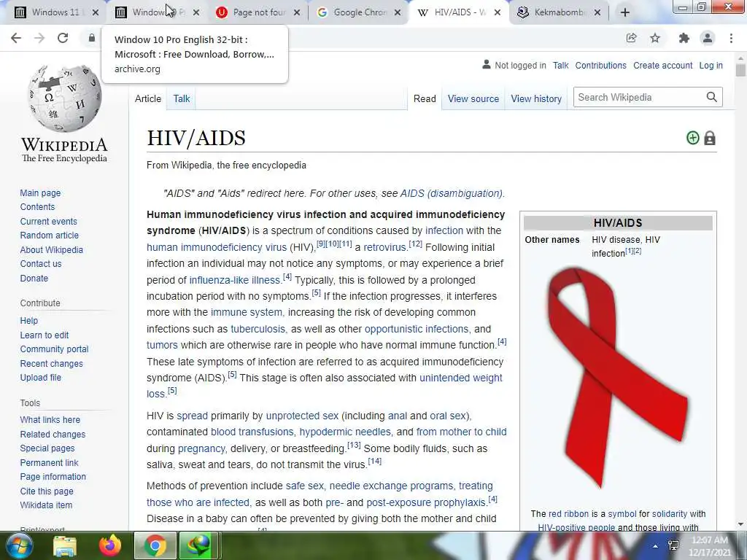
Task: Open a new tab with the plus button
Action: [x=625, y=12]
